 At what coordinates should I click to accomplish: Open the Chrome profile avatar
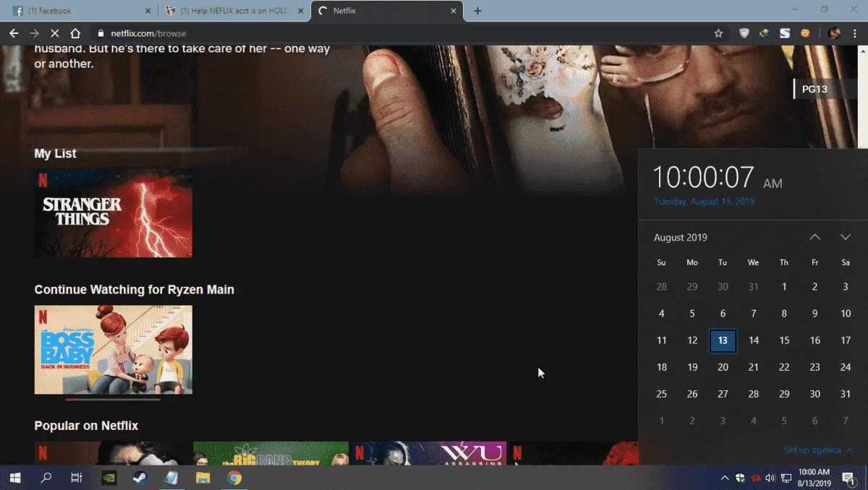click(x=834, y=33)
